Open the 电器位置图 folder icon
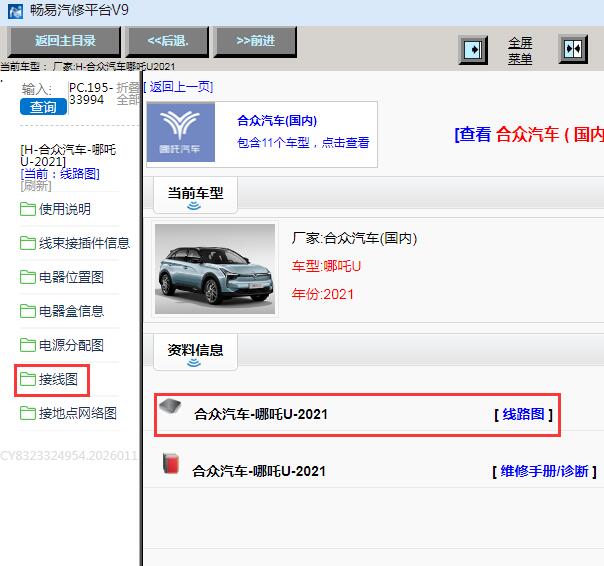 (x=28, y=277)
